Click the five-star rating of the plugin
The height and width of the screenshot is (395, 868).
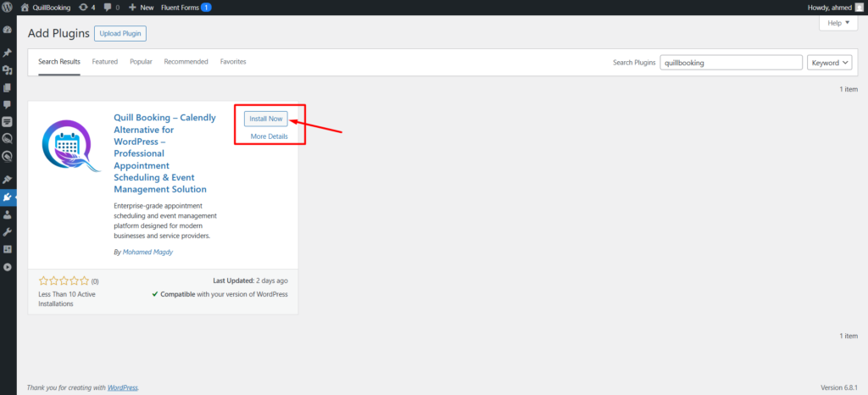pos(64,281)
